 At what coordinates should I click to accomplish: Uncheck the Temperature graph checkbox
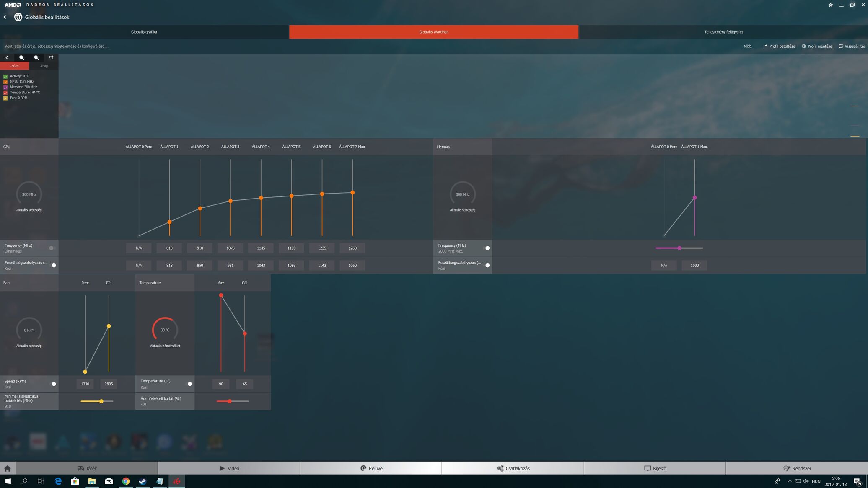coord(5,93)
